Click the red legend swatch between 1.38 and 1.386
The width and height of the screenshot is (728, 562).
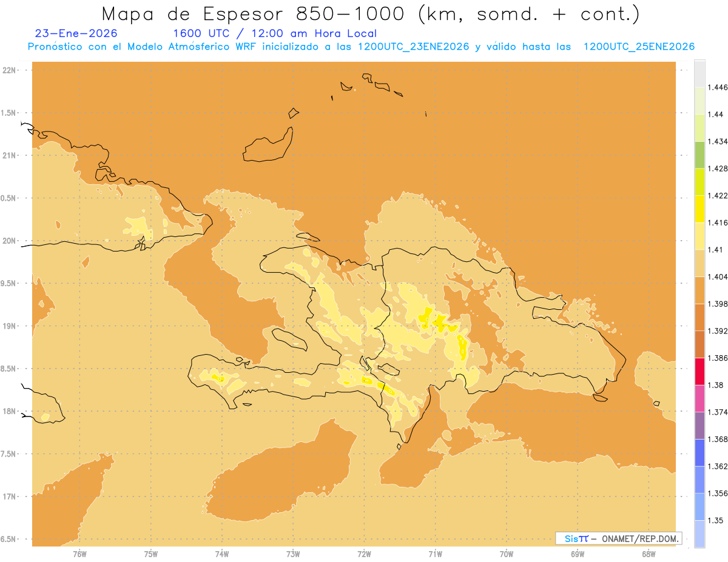tap(699, 371)
